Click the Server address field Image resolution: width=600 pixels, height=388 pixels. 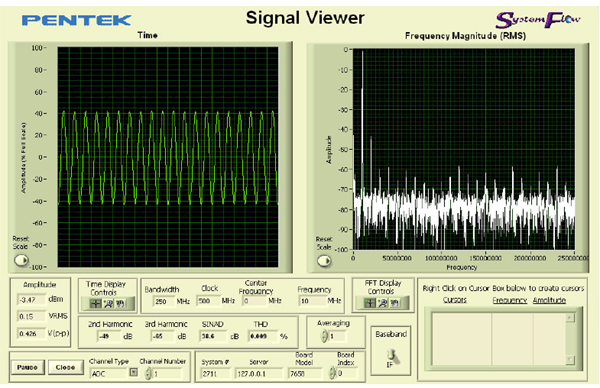[x=259, y=373]
